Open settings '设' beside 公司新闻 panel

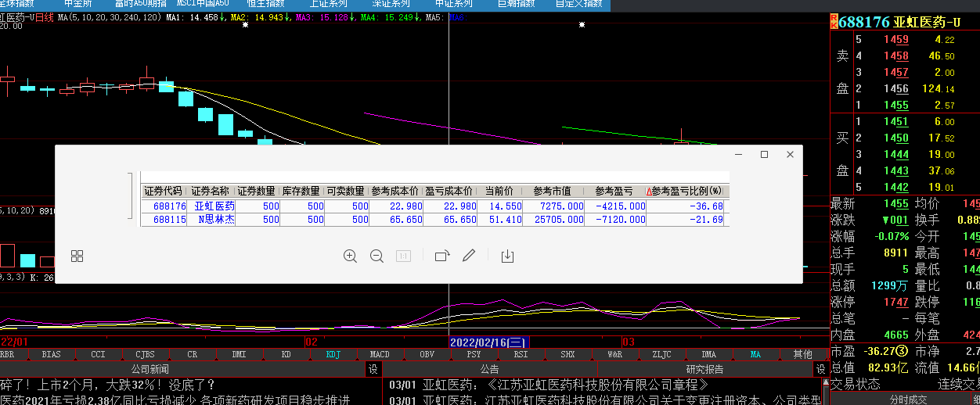tap(373, 369)
